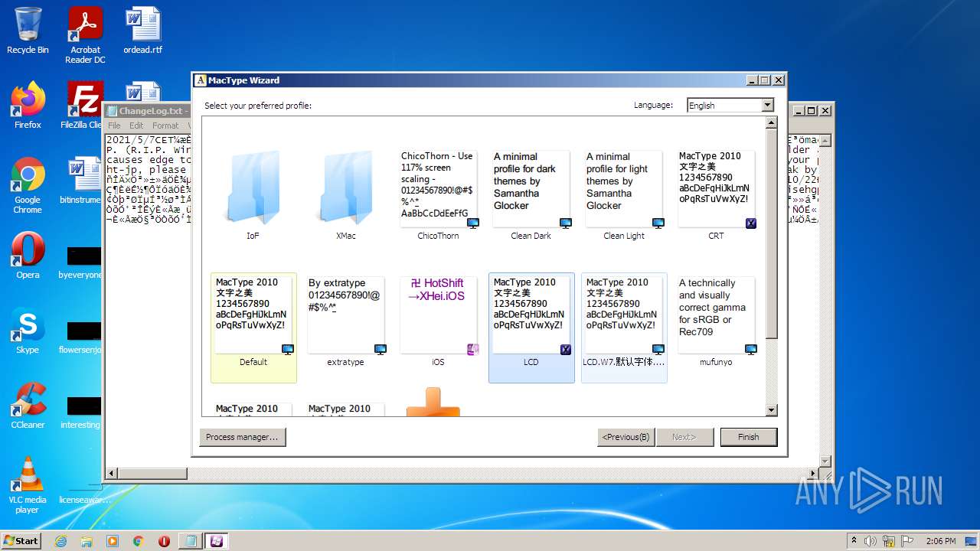Open the volume control in the tray
The width and height of the screenshot is (980, 551).
click(870, 541)
